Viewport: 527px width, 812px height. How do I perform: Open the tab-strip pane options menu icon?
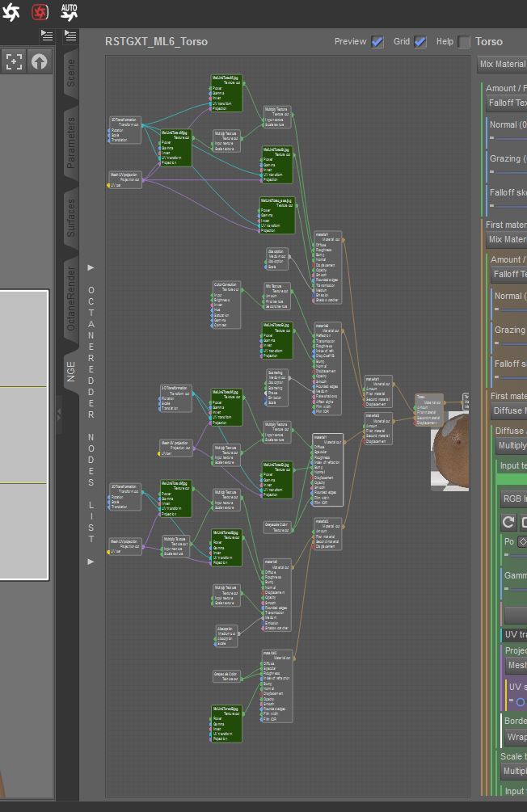(70, 36)
